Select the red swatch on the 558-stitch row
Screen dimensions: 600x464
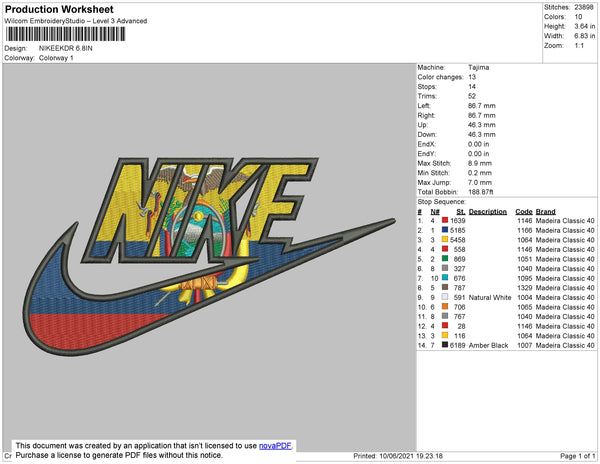[x=445, y=249]
